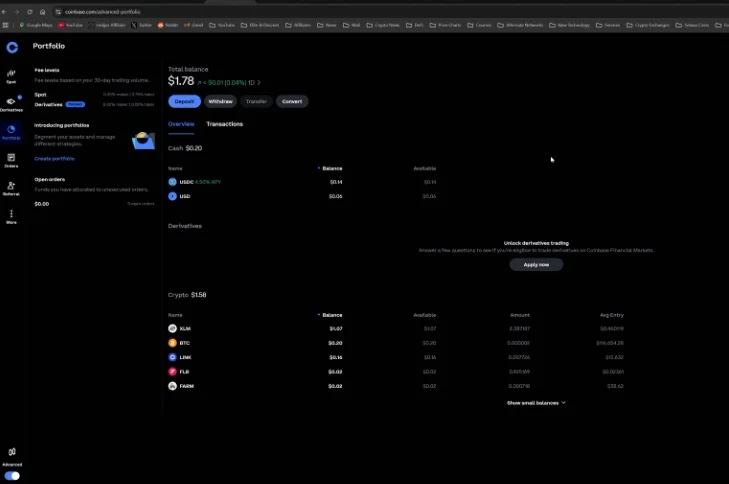The image size is (729, 484).
Task: Click the Create portfolio link
Action: (54, 159)
